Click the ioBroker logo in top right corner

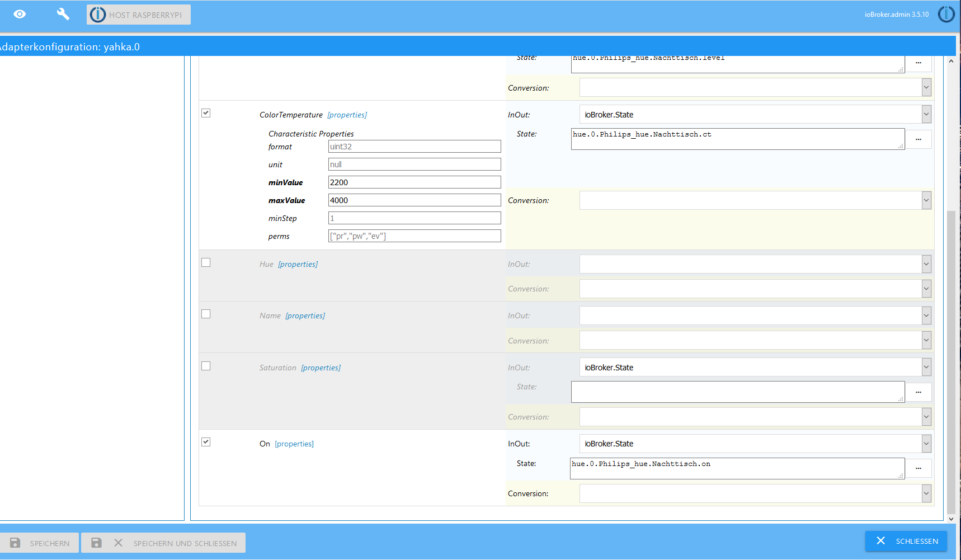click(x=946, y=15)
